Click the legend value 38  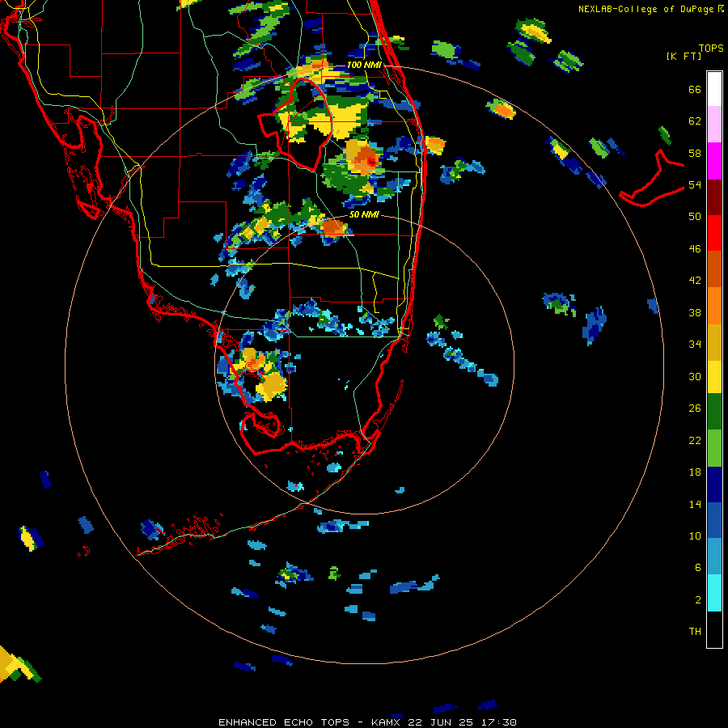695,312
